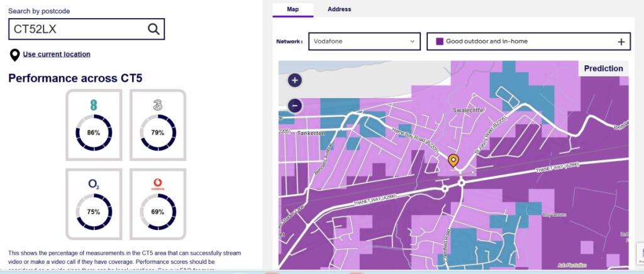Expand coverage legend with plus icon
The image size is (644, 274).
pyautogui.click(x=621, y=42)
